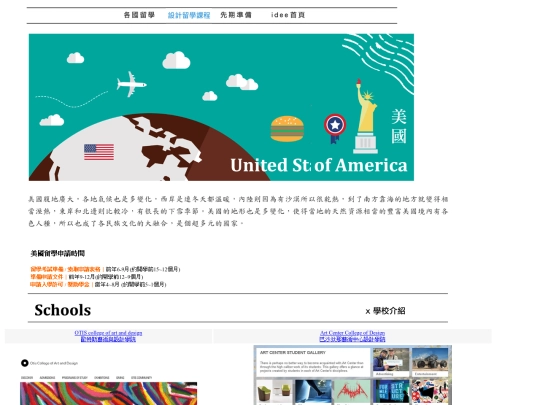
Task: Click the US flag on the globe
Action: click(x=99, y=152)
